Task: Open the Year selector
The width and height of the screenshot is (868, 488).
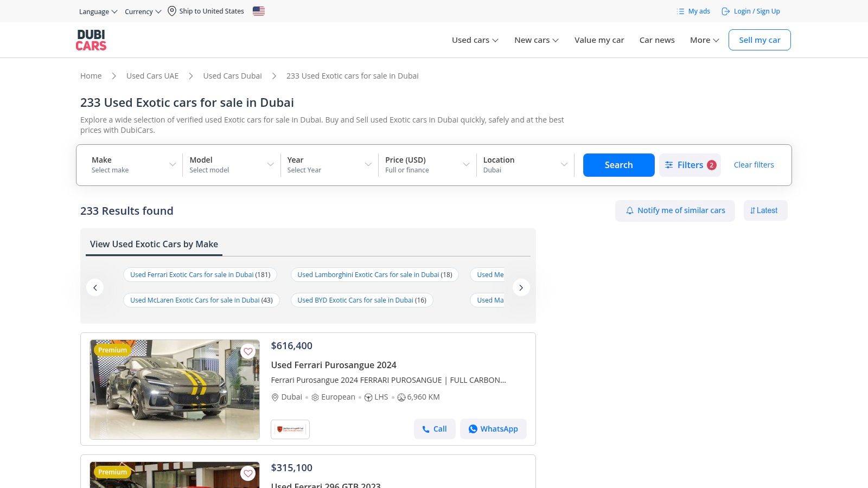Action: click(x=329, y=165)
